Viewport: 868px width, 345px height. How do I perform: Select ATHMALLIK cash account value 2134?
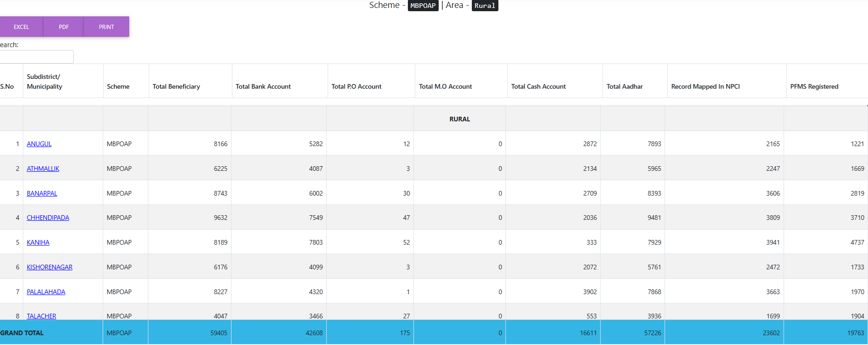(590, 169)
